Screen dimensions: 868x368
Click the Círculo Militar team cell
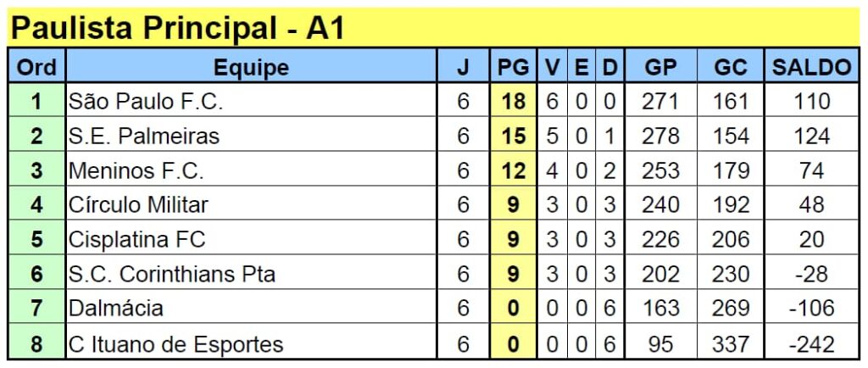click(x=139, y=205)
